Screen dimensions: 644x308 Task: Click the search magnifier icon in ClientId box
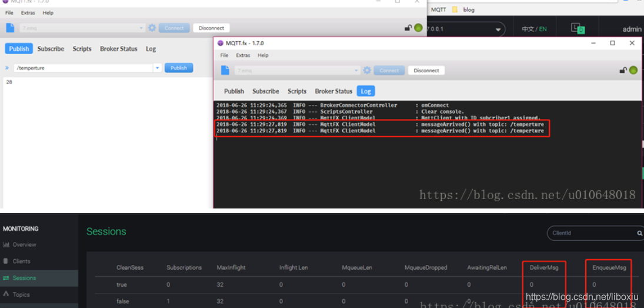[x=639, y=233]
